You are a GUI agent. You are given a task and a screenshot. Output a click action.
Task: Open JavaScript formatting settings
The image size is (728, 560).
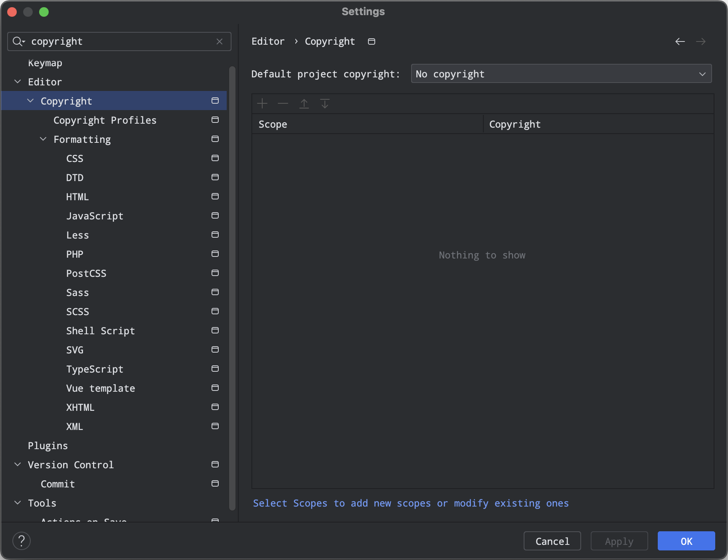(95, 216)
